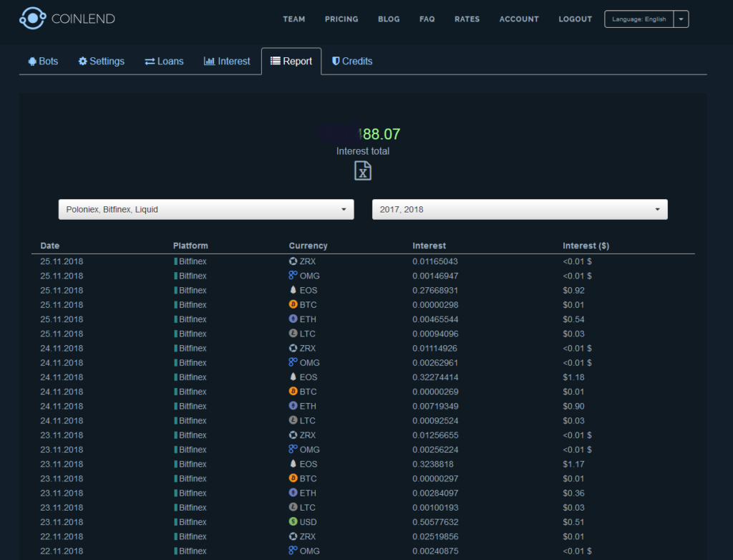Click the ETH icon with interest 0.00284097
This screenshot has width=733, height=560.
[293, 493]
